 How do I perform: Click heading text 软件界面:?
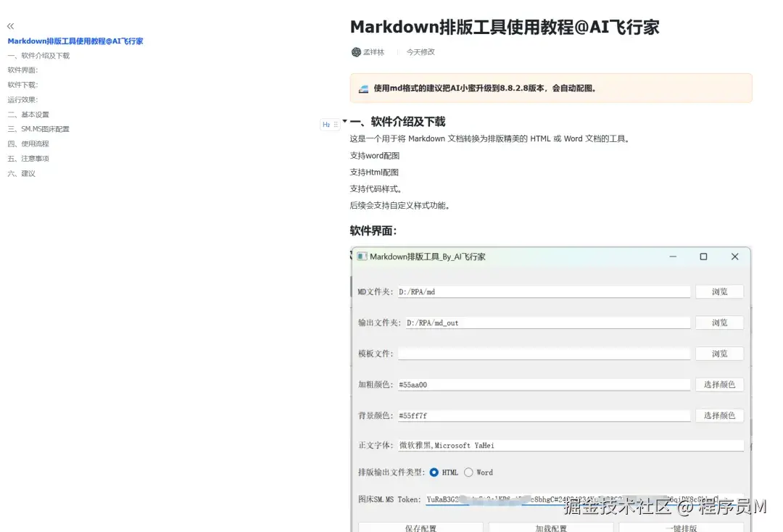pyautogui.click(x=373, y=230)
